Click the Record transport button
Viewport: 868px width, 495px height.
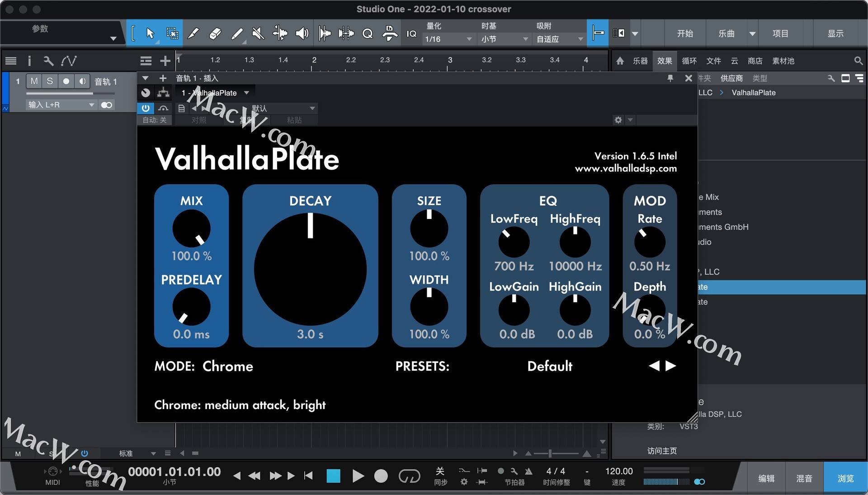click(381, 476)
